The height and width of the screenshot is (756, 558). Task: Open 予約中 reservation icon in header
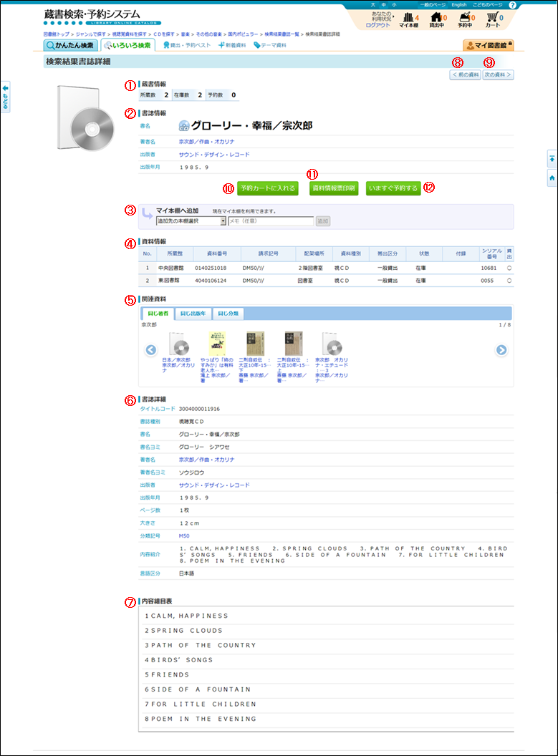tap(465, 20)
